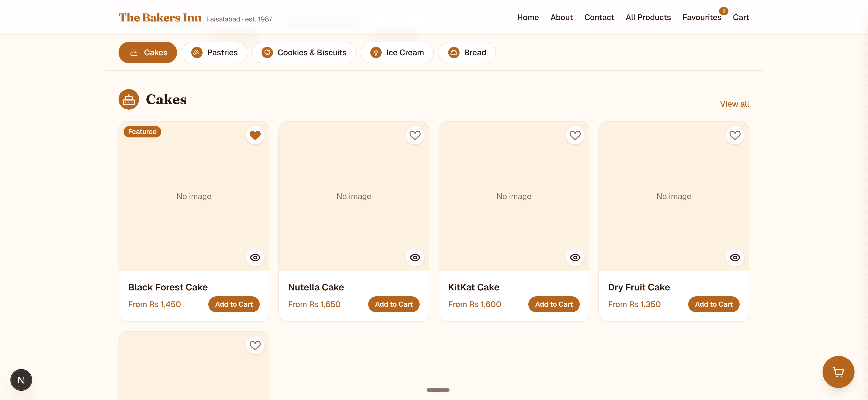The width and height of the screenshot is (868, 400).
Task: Open Nutella Cake product title
Action: click(x=316, y=287)
